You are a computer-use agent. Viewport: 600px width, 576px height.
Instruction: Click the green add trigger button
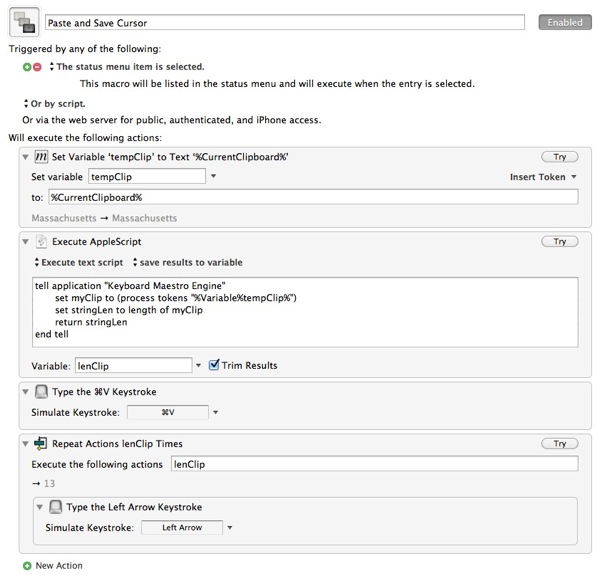[x=27, y=67]
